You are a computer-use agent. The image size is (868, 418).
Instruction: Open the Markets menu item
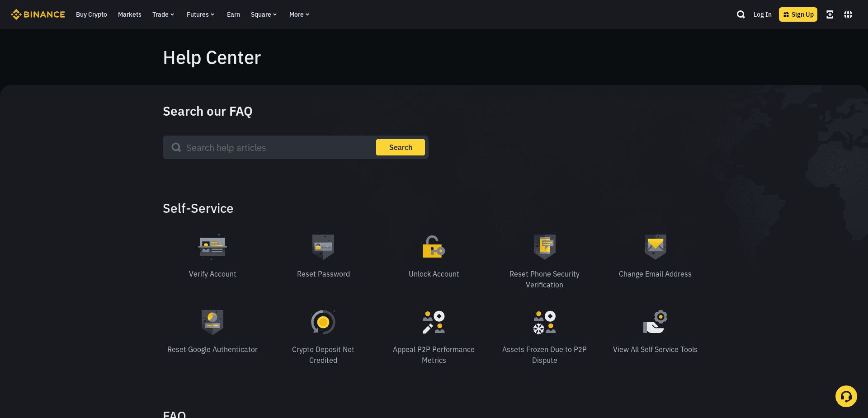129,14
